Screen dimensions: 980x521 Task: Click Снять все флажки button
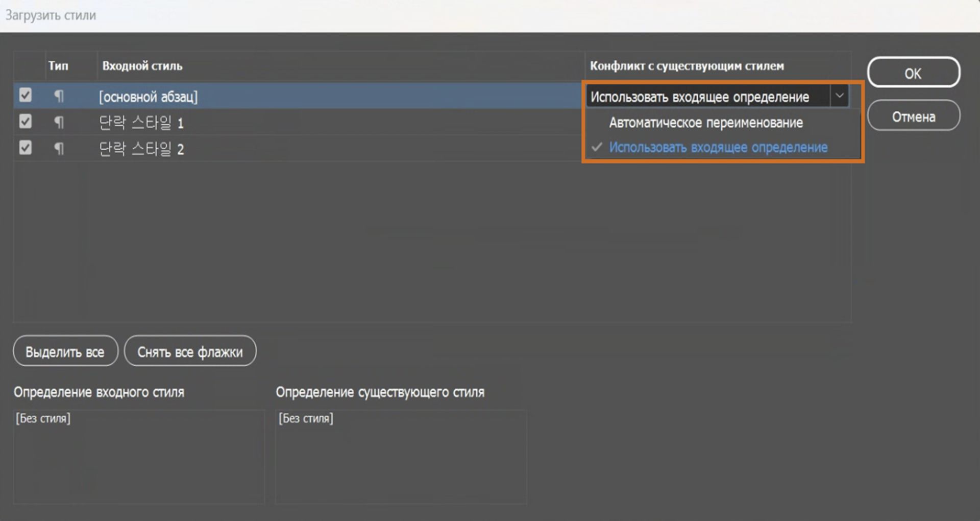click(190, 351)
